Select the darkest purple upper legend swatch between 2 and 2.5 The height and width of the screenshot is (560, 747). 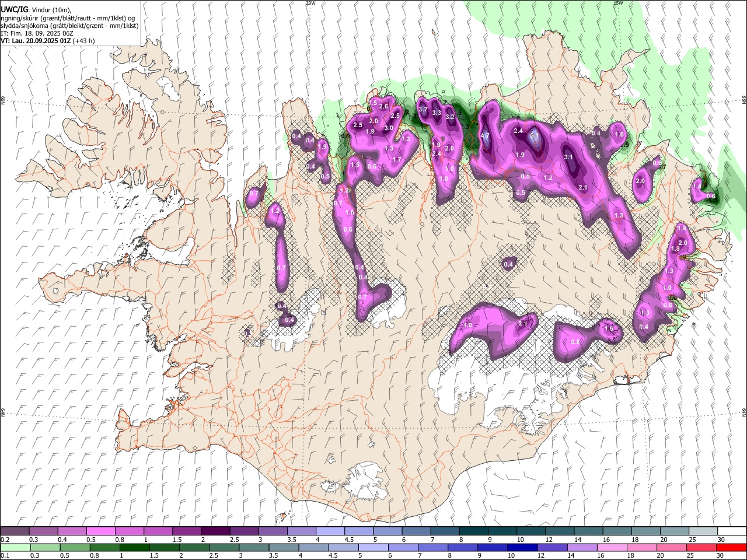(x=215, y=531)
